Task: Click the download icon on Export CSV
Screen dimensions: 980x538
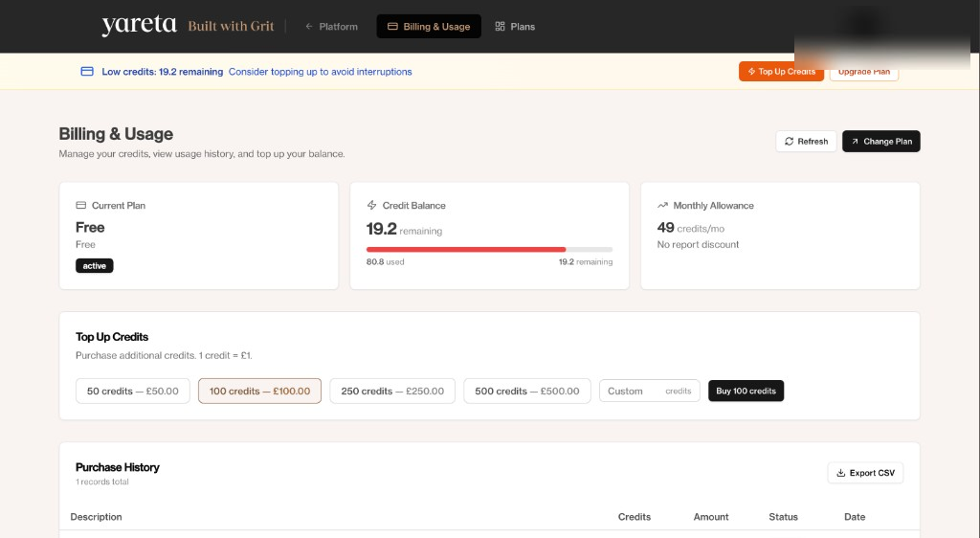Action: coord(840,473)
